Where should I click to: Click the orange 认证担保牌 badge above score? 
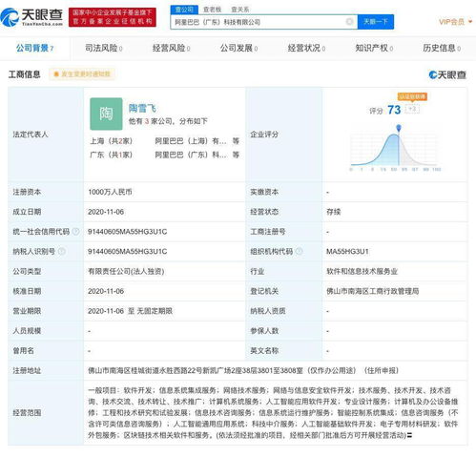pos(412,96)
